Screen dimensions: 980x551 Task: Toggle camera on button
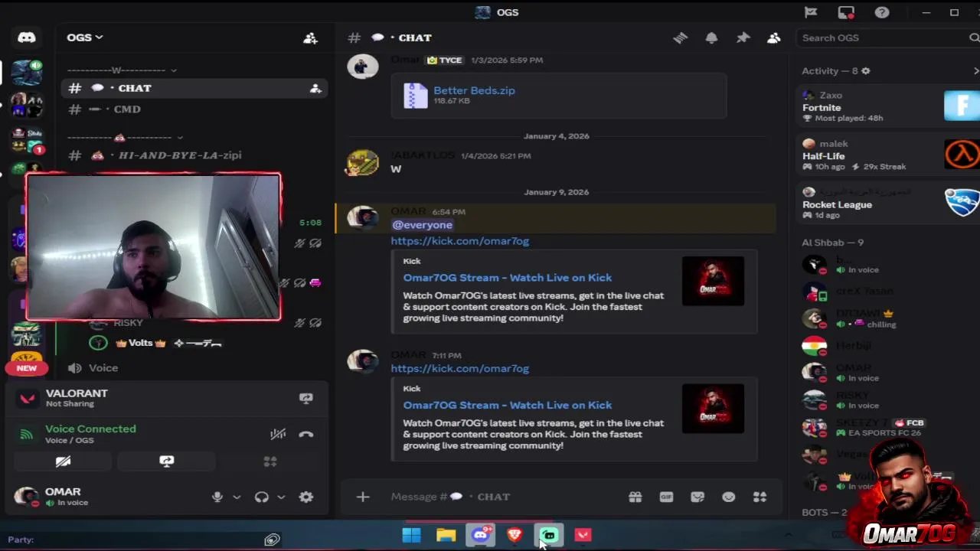(63, 461)
